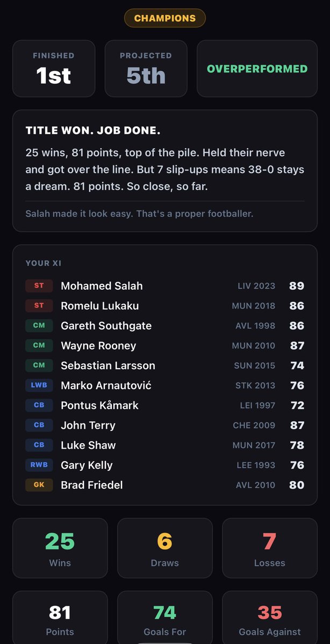Click the GK badge beside Brad Friedel

coord(39,485)
